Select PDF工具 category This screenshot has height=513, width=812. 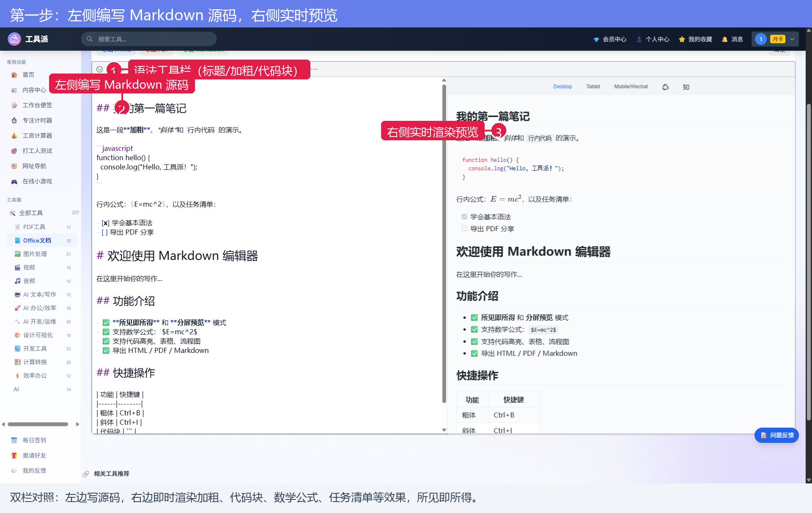[x=42, y=227]
